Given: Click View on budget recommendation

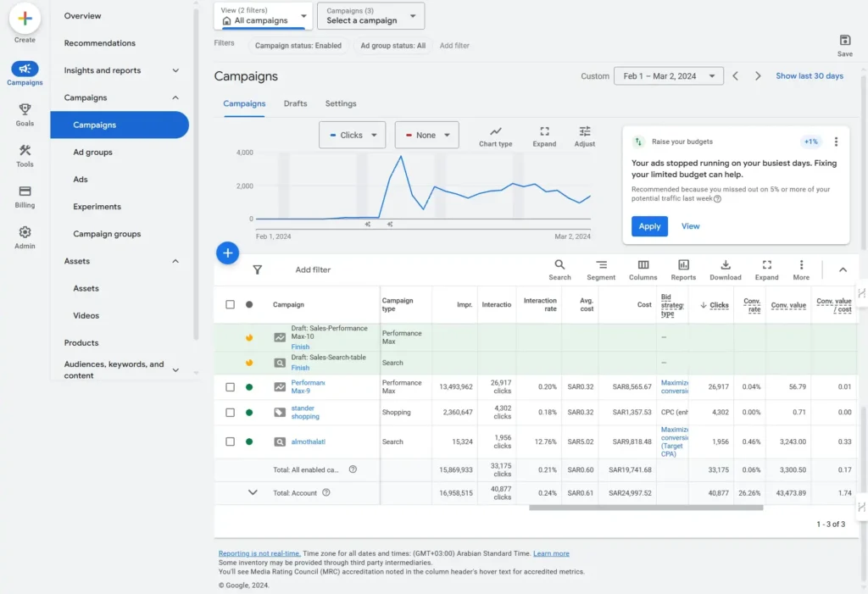Looking at the screenshot, I should 690,226.
